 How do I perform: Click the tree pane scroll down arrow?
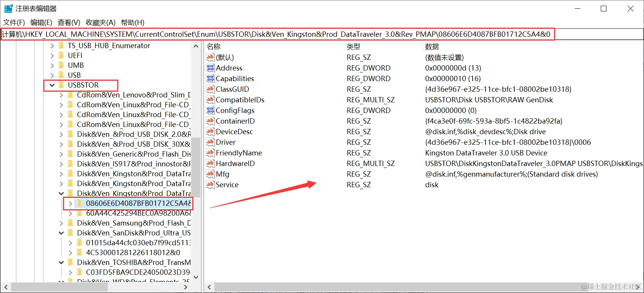click(x=196, y=277)
